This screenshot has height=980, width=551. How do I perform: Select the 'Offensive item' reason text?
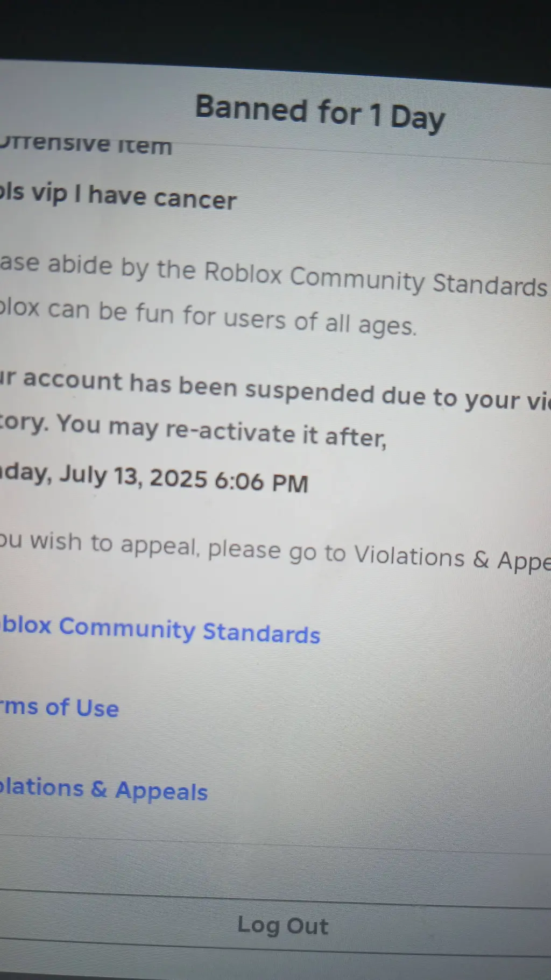[x=86, y=144]
